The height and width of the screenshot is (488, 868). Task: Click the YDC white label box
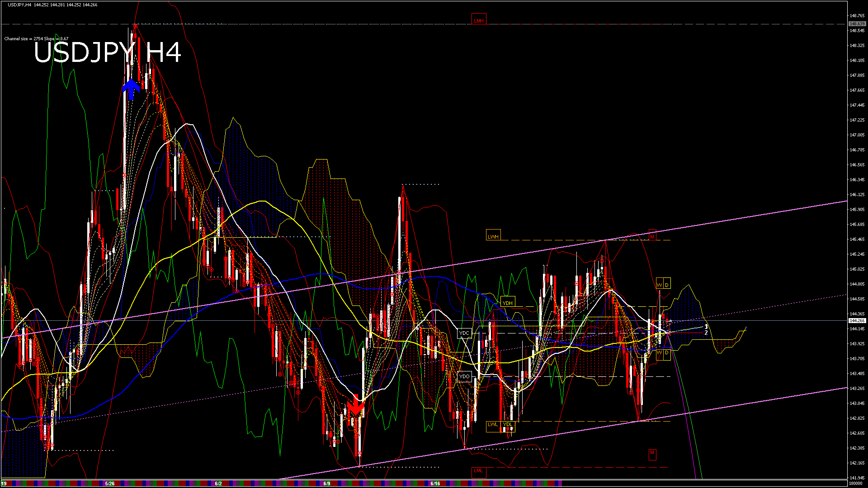coord(464,333)
